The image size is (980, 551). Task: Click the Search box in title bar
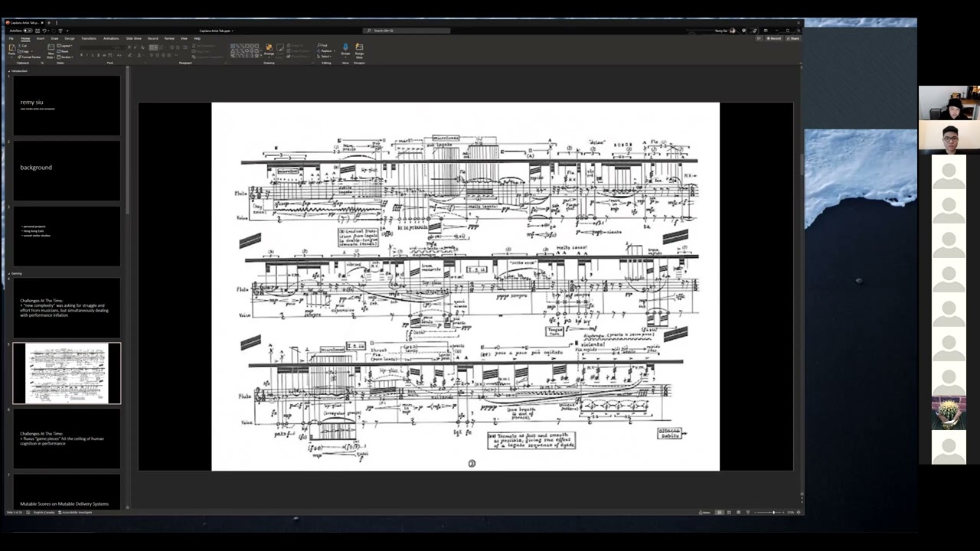pyautogui.click(x=407, y=31)
